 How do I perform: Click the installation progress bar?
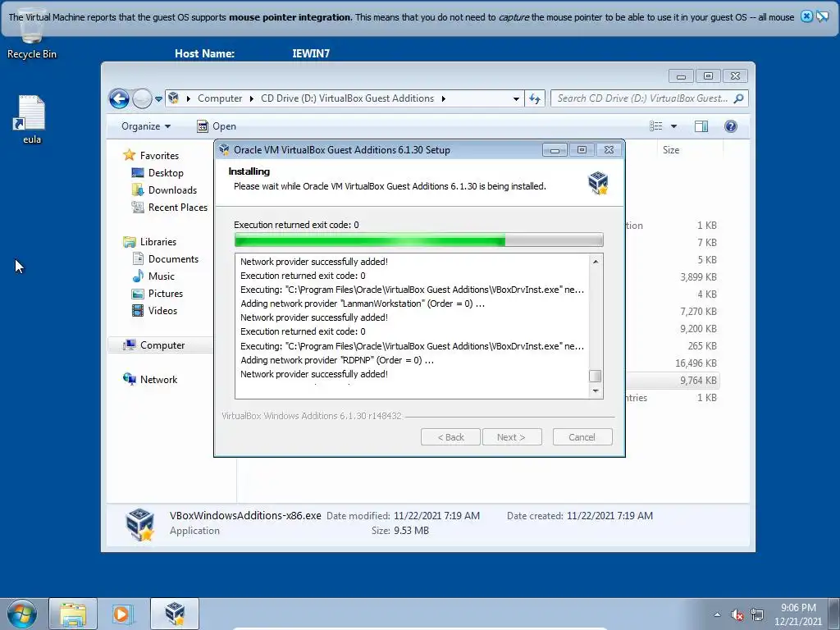(419, 240)
